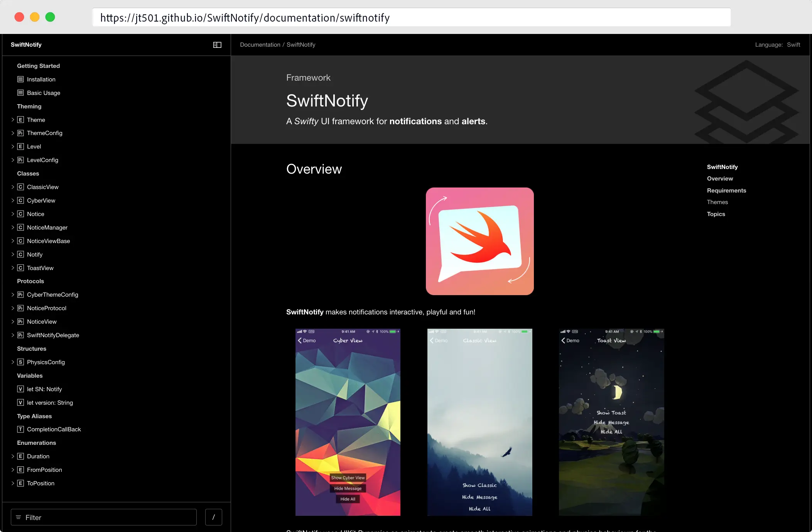Open the Documentation breadcrumb link

(260, 45)
